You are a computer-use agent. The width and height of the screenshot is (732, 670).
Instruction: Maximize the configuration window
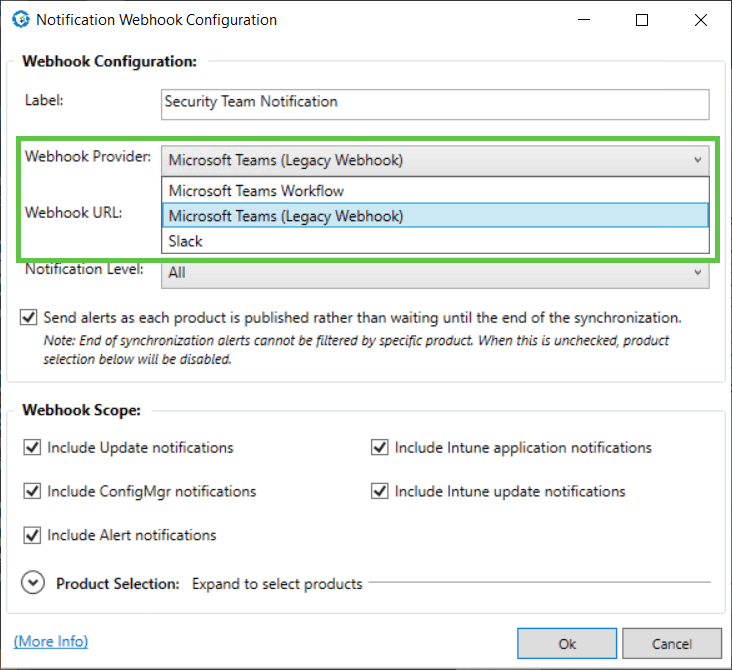[x=642, y=20]
